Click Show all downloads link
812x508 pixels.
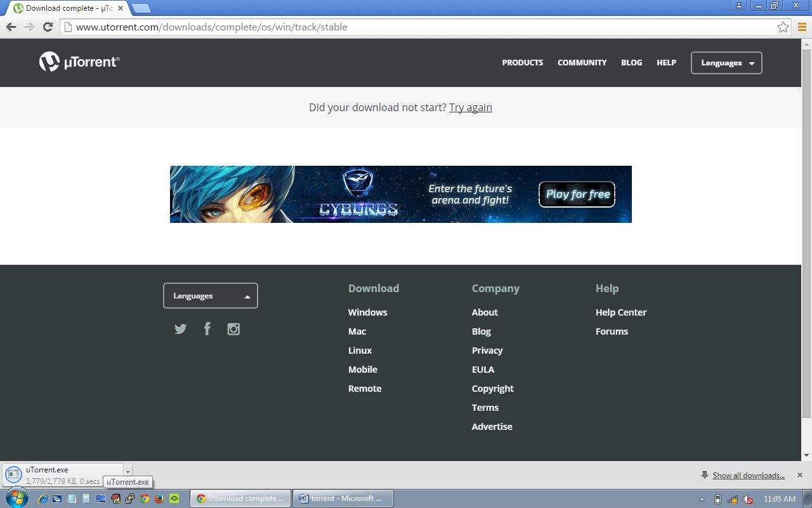749,475
